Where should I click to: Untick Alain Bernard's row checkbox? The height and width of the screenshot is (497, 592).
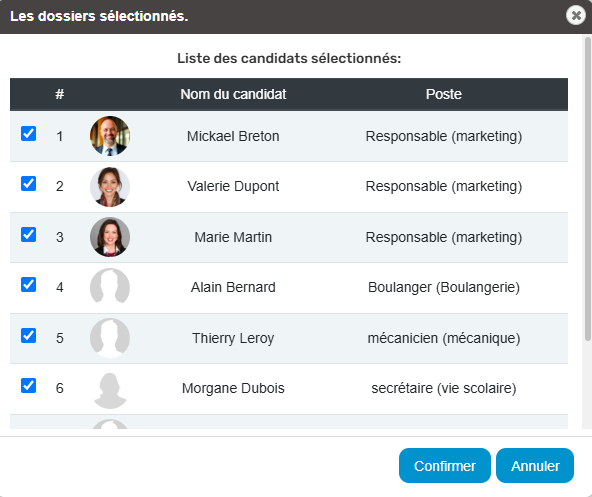[x=28, y=285]
